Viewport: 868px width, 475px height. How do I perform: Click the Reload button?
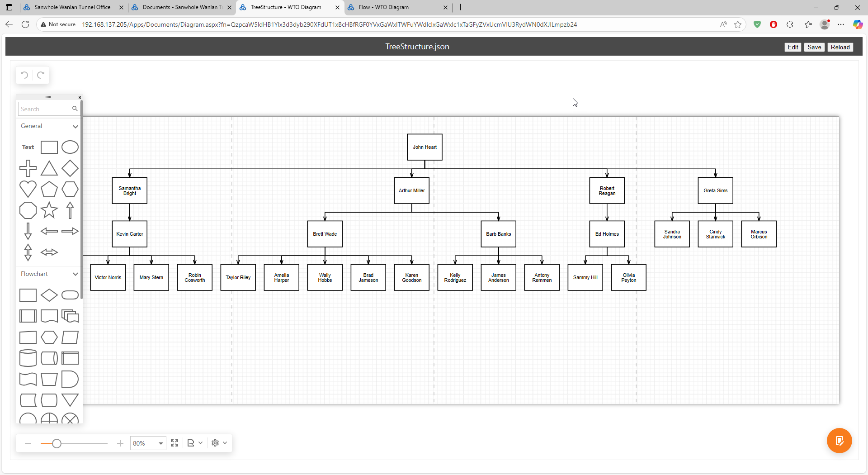[840, 47]
